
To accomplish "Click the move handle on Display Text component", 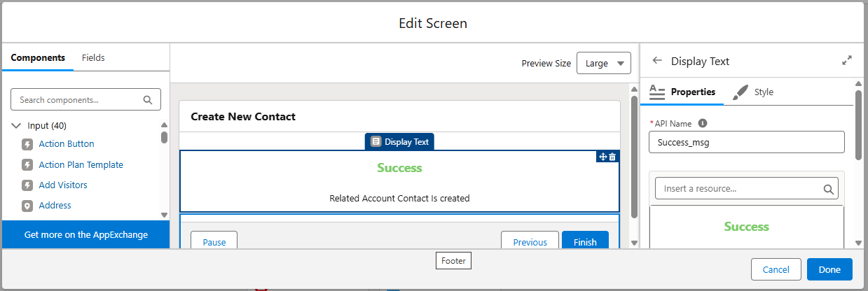I will point(603,157).
